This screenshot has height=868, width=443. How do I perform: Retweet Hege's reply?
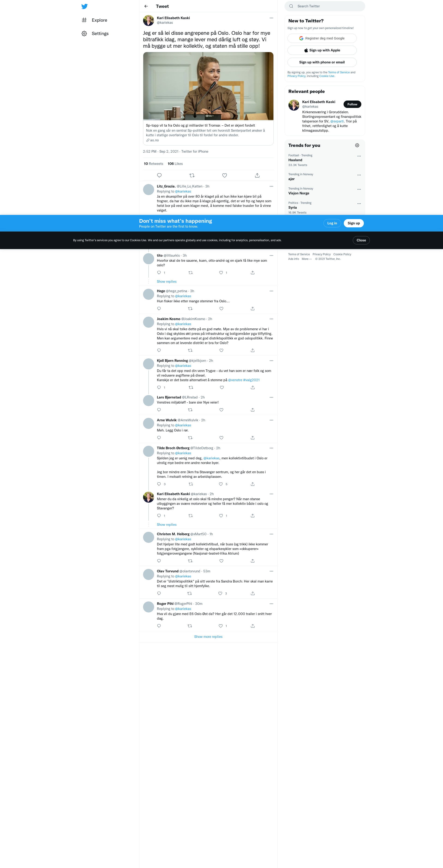click(190, 309)
